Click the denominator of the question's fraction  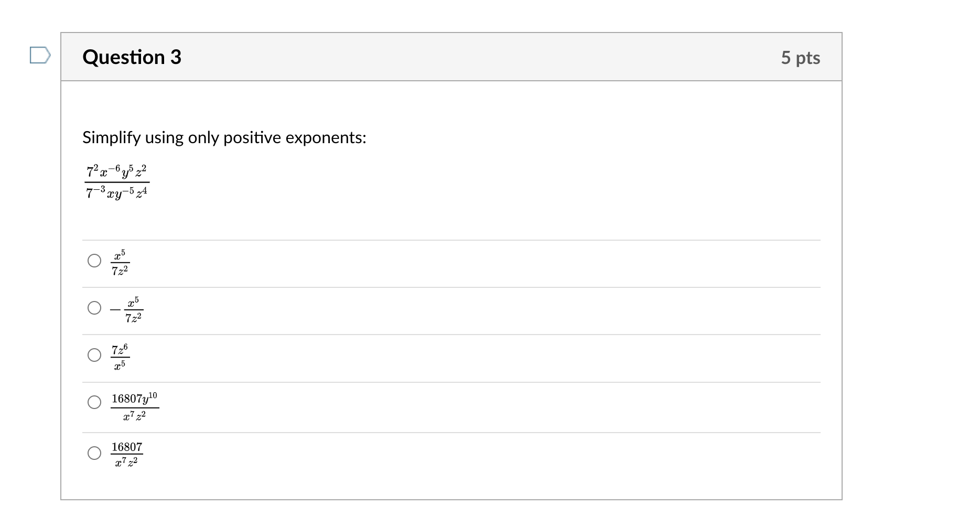point(117,193)
